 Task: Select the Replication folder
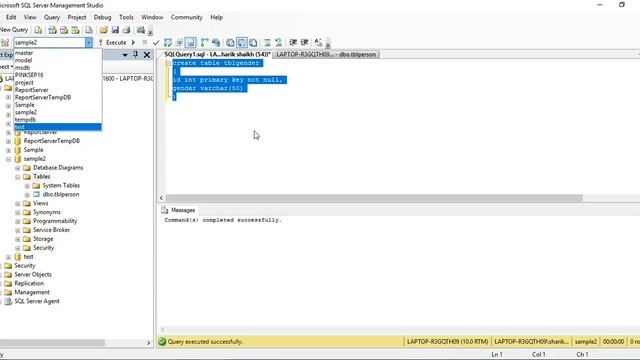(29, 284)
